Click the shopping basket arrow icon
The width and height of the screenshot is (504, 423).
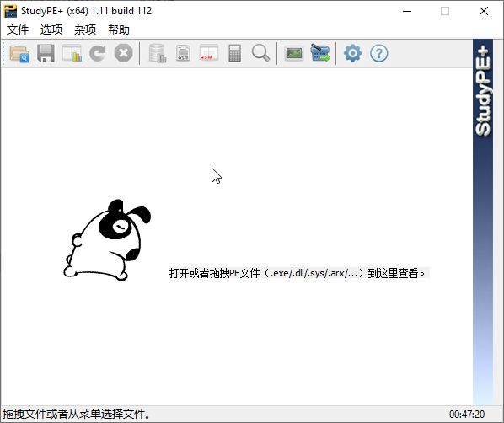click(320, 53)
